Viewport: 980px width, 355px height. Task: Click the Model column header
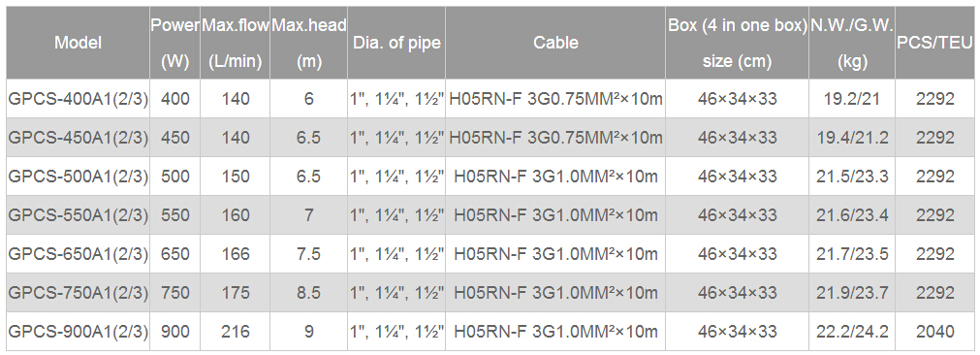79,43
